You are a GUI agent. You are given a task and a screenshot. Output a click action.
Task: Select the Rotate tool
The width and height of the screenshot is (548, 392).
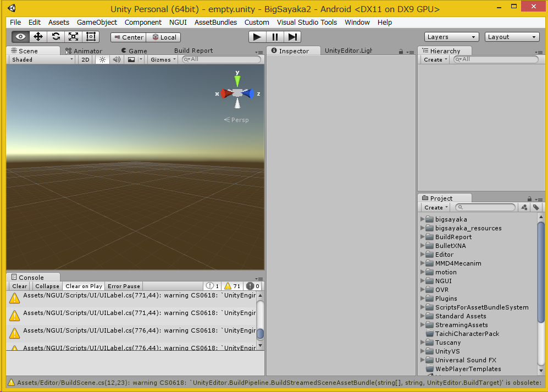pyautogui.click(x=56, y=37)
